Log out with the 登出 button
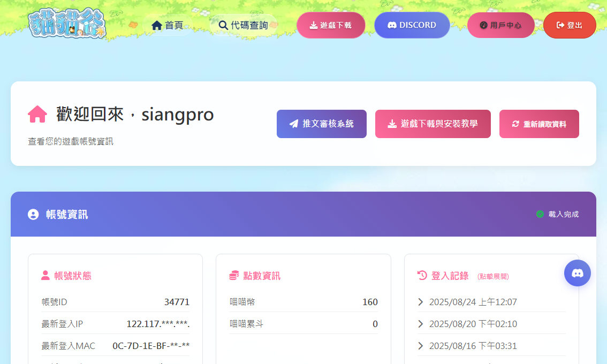607x364 pixels. [x=570, y=25]
